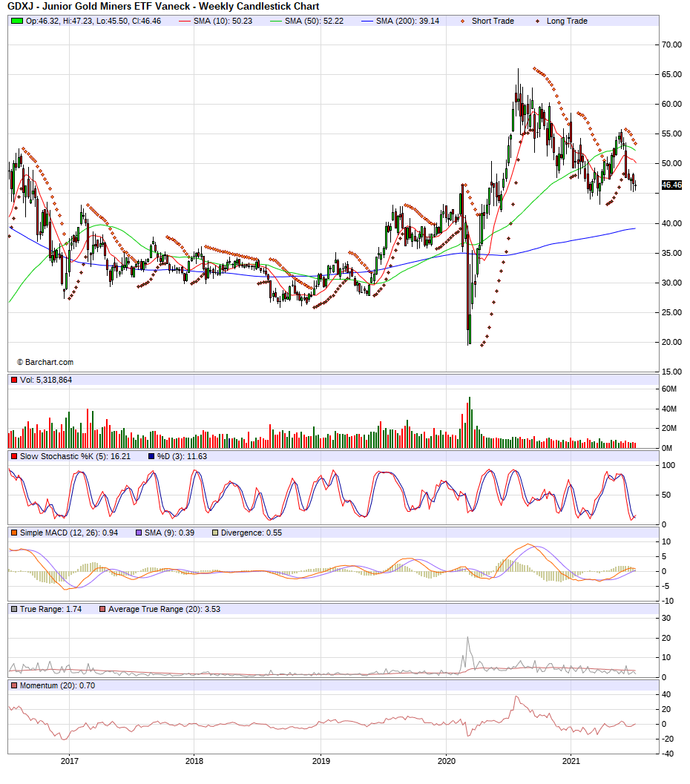Click the Short Trade legend text

(x=493, y=21)
